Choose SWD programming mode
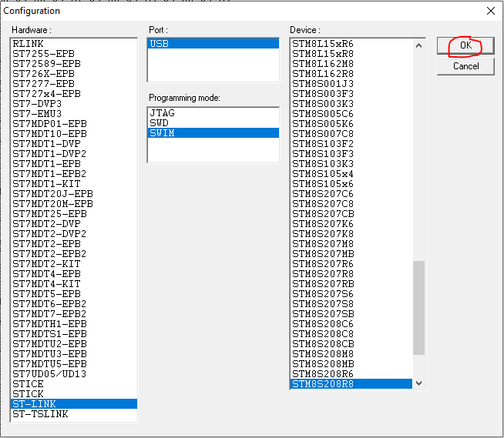 coord(213,123)
